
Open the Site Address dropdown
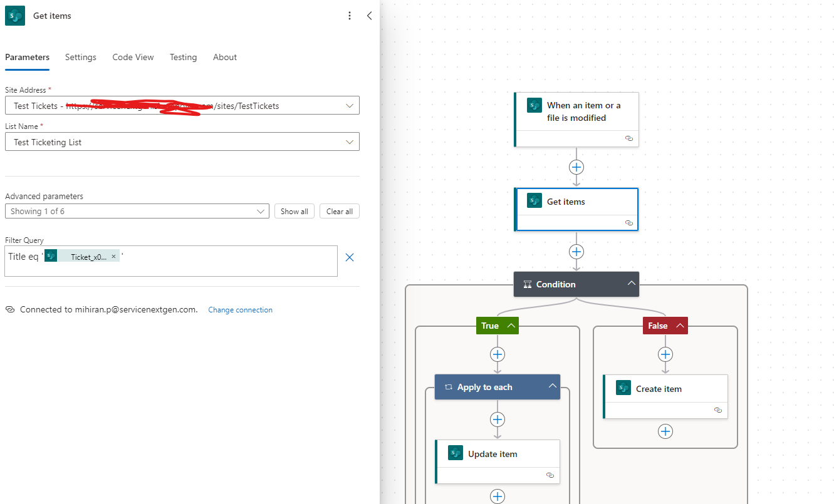click(350, 106)
